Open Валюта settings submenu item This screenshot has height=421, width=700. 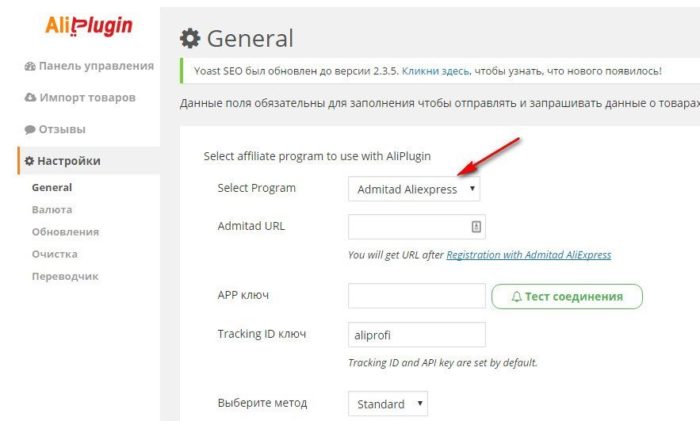(52, 209)
